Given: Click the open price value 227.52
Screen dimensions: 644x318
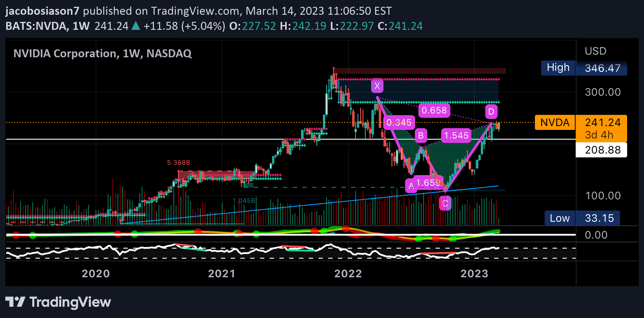Looking at the screenshot, I should pos(259,26).
